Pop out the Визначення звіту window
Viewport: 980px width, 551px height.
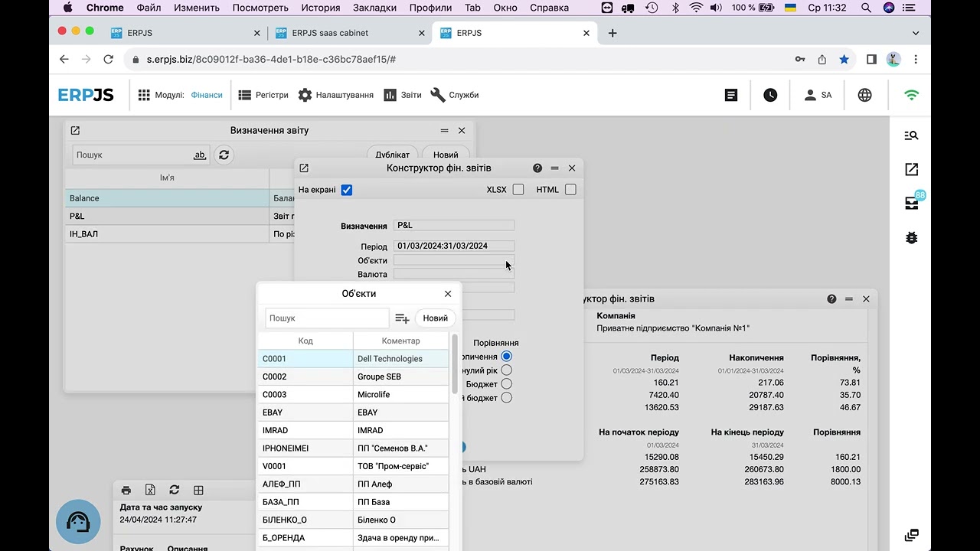coord(75,131)
